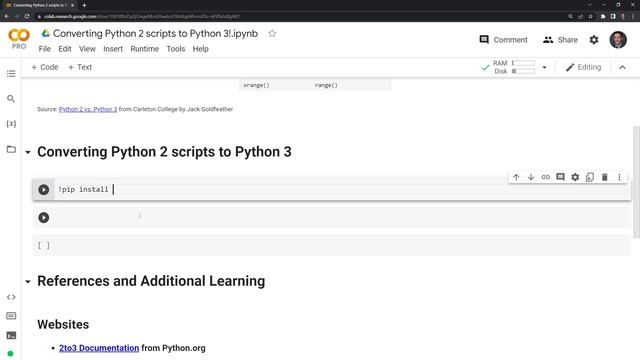Image resolution: width=640 pixels, height=360 pixels.
Task: Open the table of contents panel
Action: coord(11,73)
